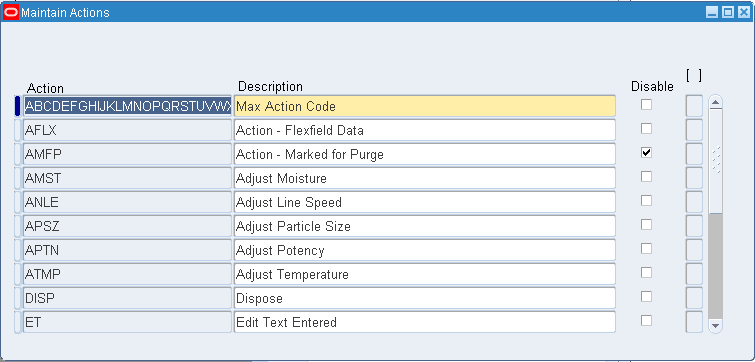
Task: Select the record indicator beside the AMST row
Action: point(18,178)
